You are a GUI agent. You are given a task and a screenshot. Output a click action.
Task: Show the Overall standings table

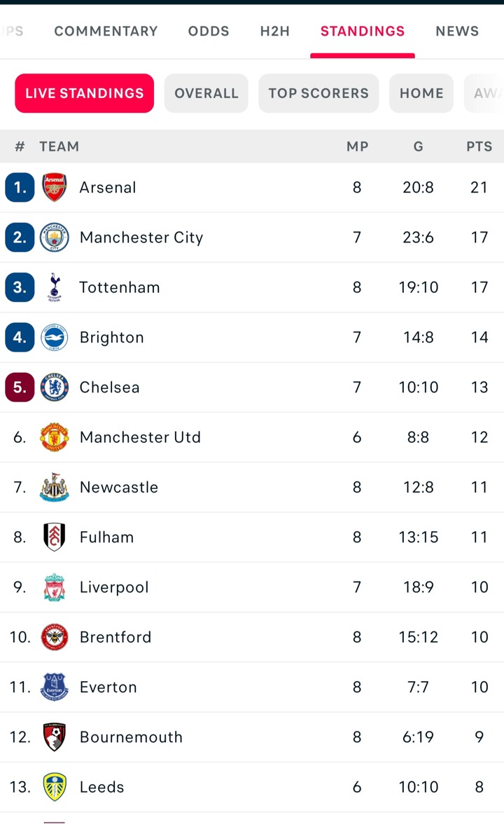click(x=206, y=93)
